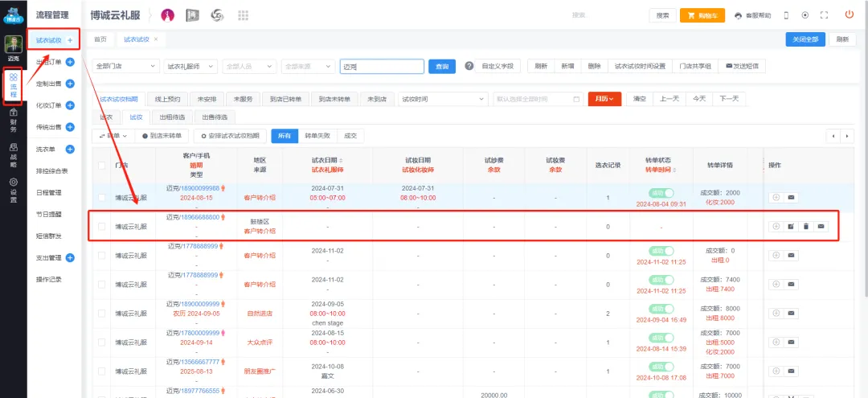Open the 试衣礼服师 dropdown
The image size is (868, 398).
point(190,66)
